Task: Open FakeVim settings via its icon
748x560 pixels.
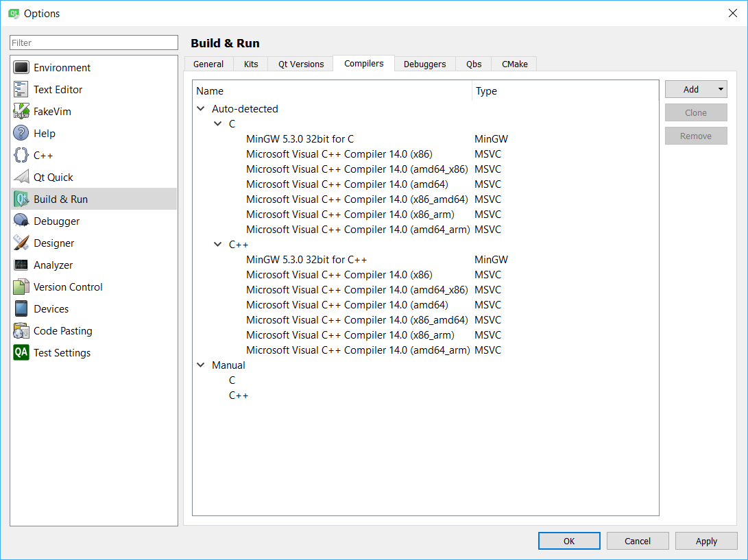Action: coord(21,111)
